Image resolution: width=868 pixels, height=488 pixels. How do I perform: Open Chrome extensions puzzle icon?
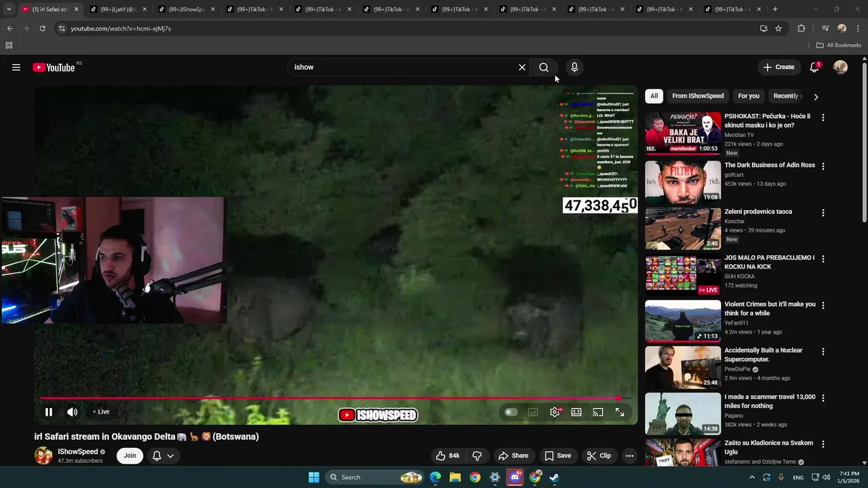802,28
